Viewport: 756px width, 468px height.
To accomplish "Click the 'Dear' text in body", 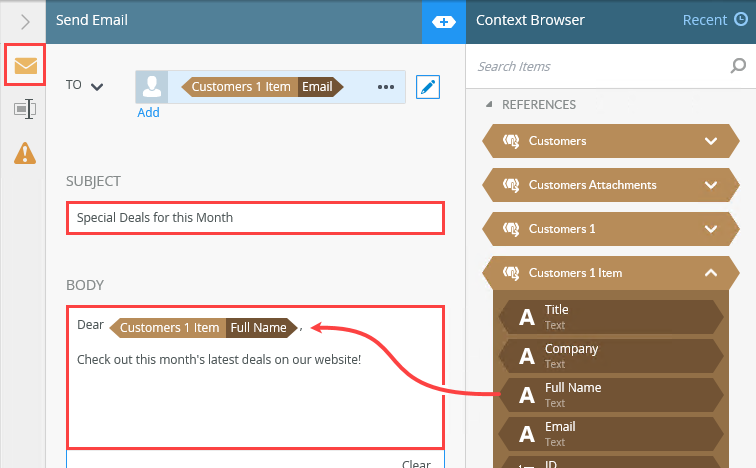I will click(90, 325).
